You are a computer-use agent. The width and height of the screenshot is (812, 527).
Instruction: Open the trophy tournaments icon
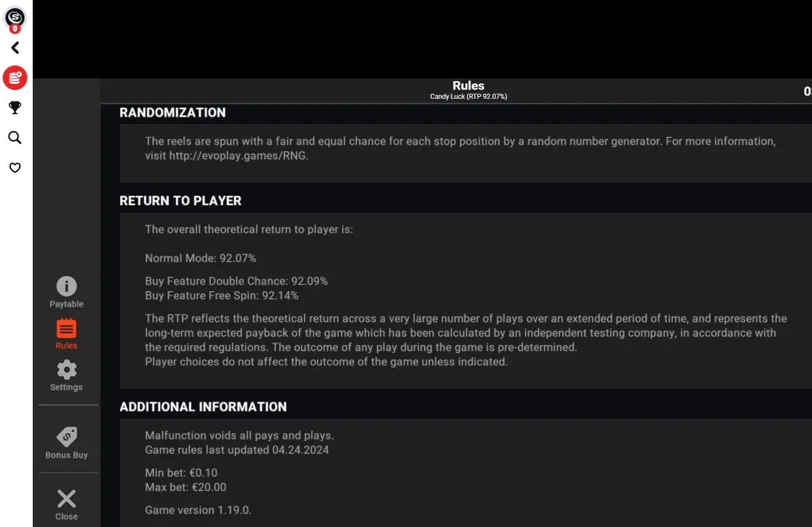point(15,108)
